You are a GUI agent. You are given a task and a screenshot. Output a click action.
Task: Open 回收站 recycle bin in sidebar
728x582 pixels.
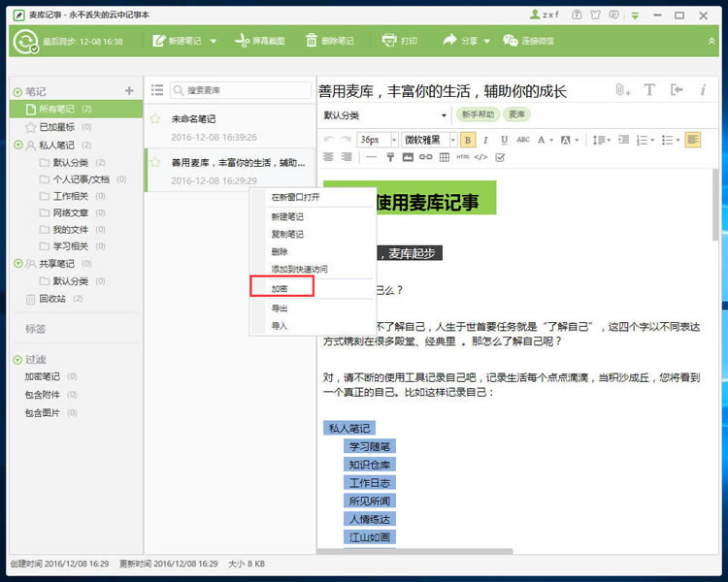[x=52, y=299]
